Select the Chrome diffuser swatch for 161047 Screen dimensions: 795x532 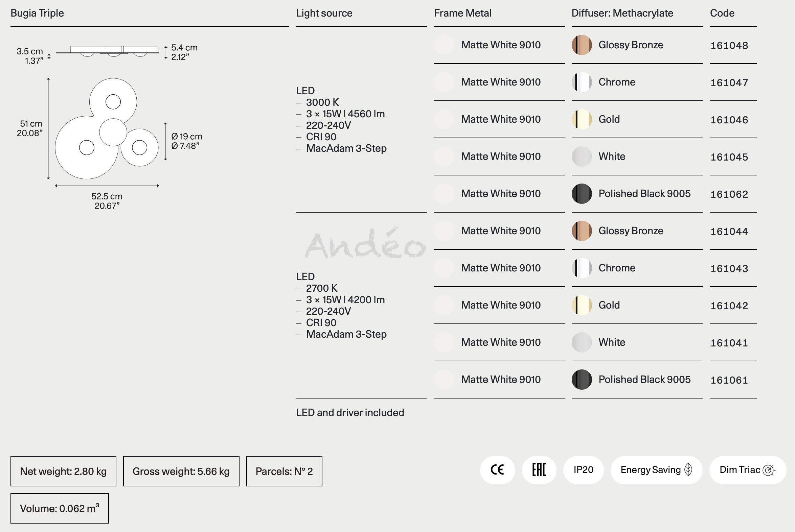(x=582, y=82)
